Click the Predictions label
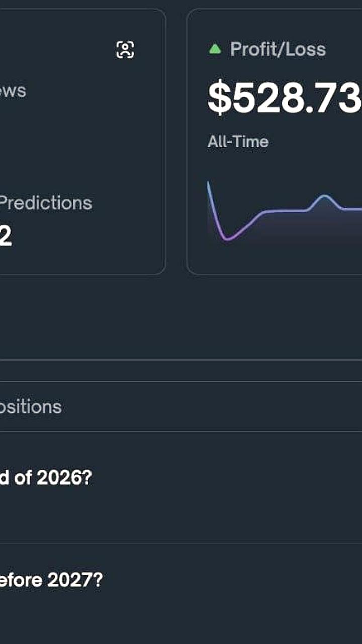Screen dimensions: 362x644 [x=45, y=203]
